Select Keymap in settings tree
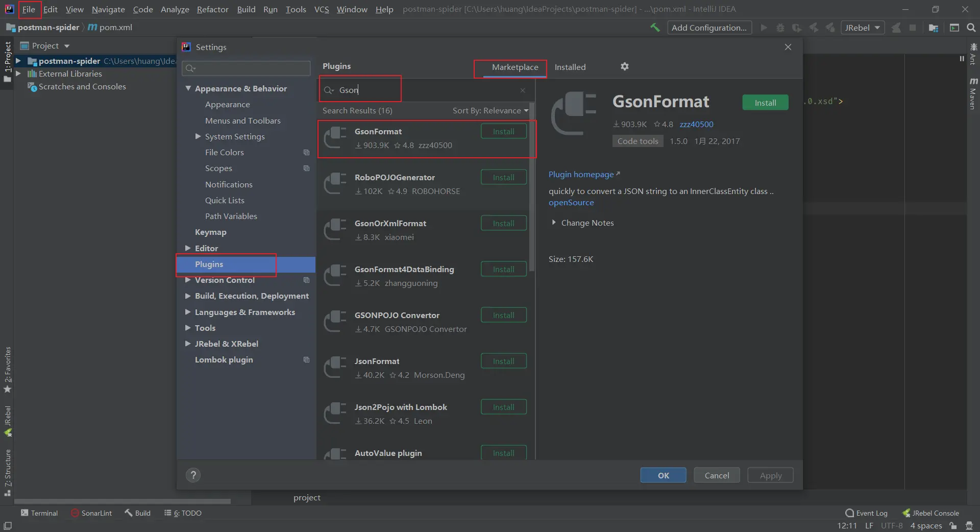Image resolution: width=980 pixels, height=532 pixels. (x=210, y=232)
